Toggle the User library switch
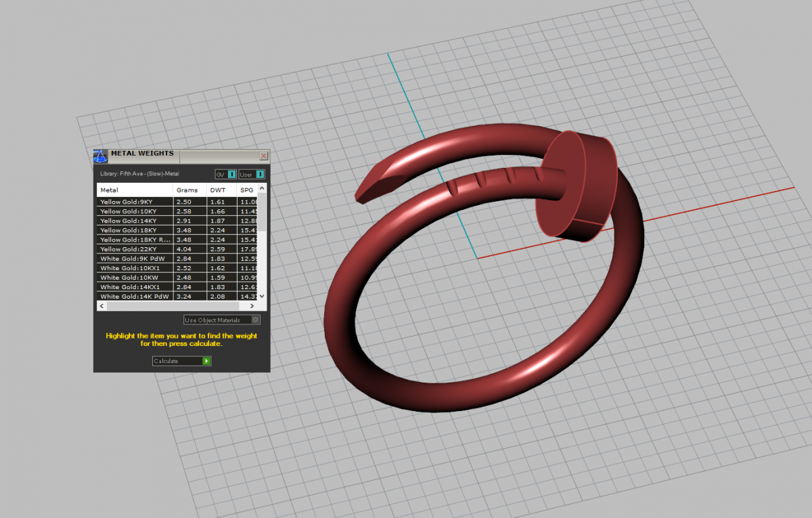This screenshot has width=812, height=518. 260,175
